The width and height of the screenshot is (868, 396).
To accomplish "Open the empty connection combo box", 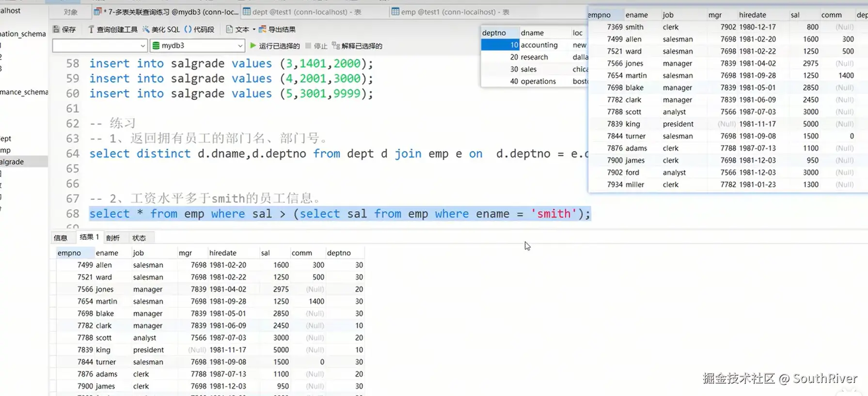I will point(99,46).
